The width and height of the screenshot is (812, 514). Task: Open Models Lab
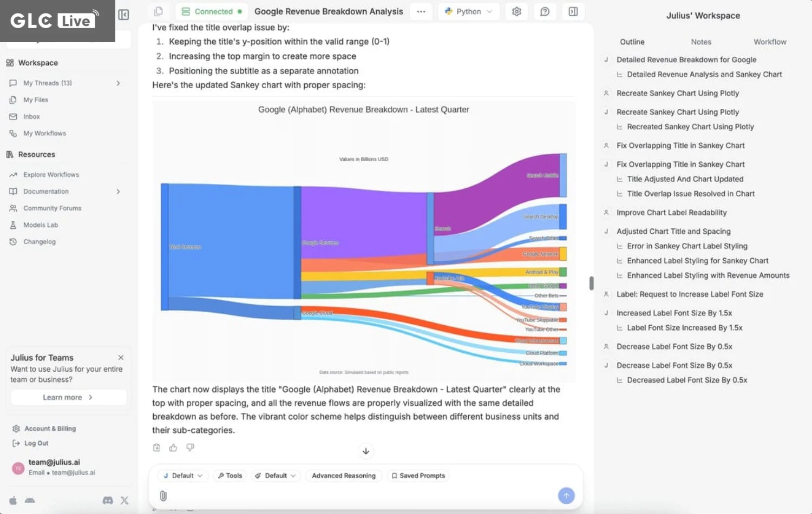tap(41, 225)
